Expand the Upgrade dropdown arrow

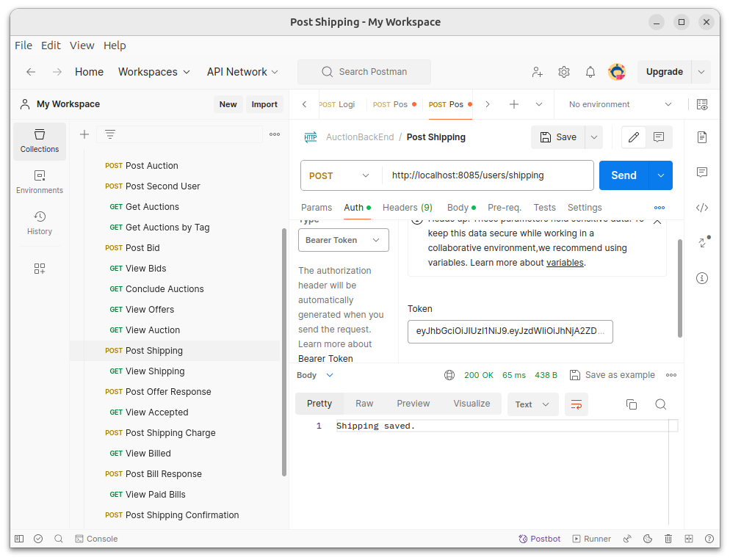point(701,72)
